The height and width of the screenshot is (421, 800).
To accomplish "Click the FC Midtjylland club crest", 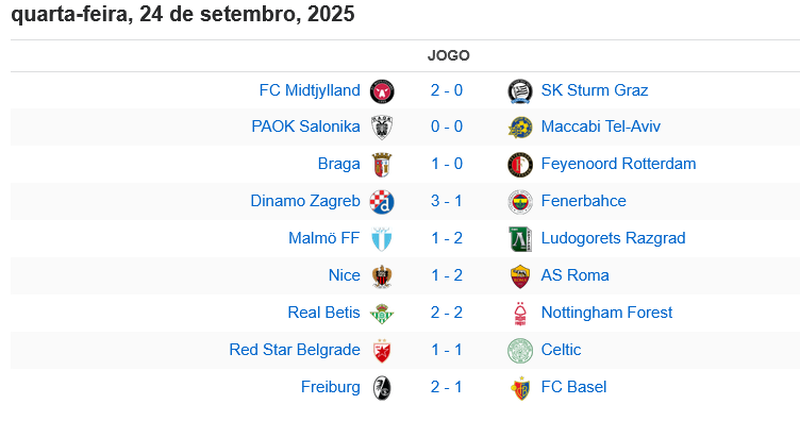I will [382, 91].
